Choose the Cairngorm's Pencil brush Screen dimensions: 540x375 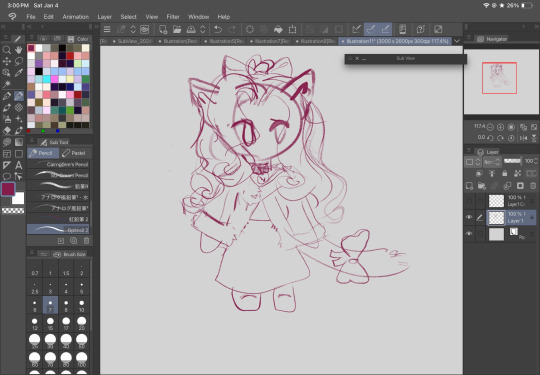click(58, 164)
